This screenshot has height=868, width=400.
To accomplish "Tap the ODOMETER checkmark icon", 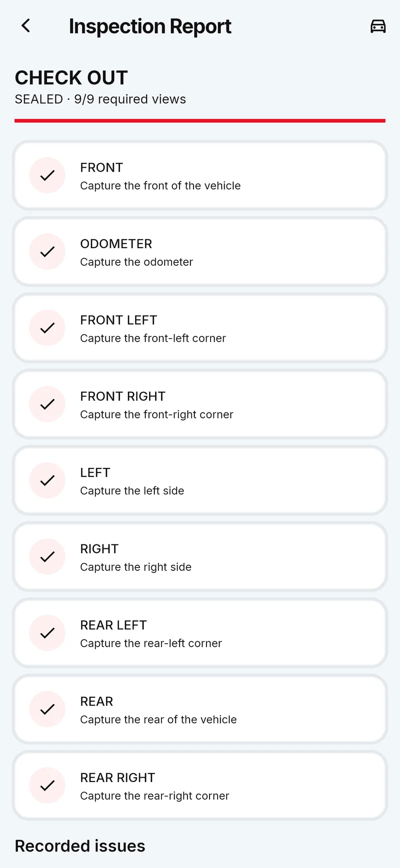I will point(47,252).
